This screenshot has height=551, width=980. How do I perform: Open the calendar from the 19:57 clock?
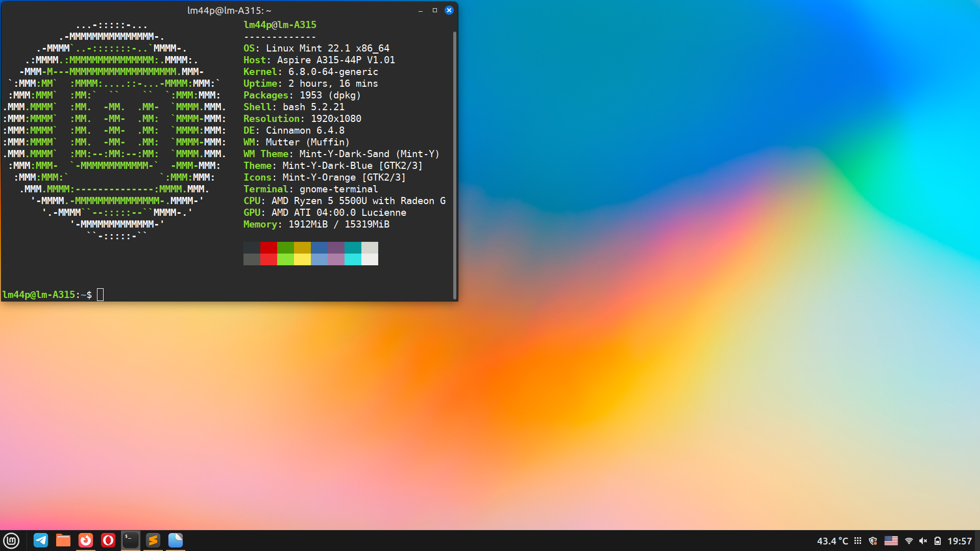(x=960, y=541)
